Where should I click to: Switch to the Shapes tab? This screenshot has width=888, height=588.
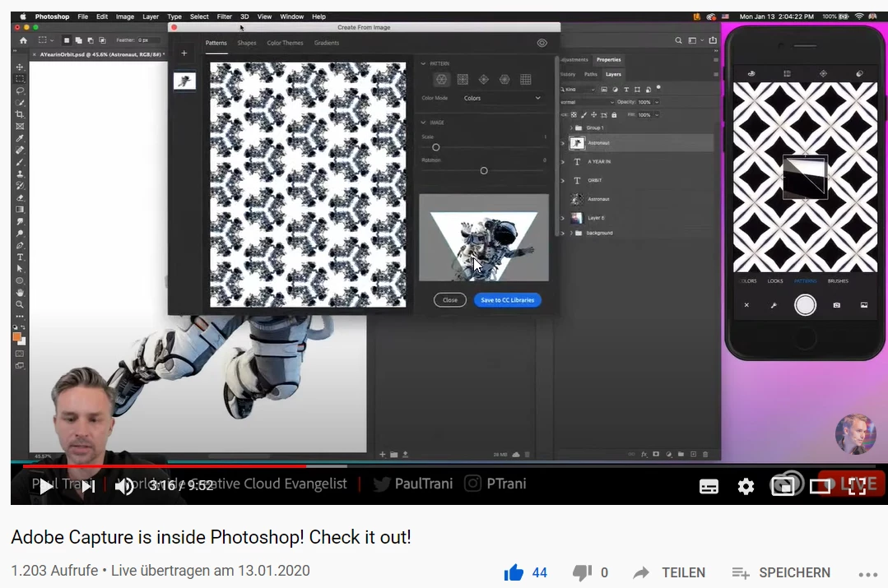pyautogui.click(x=247, y=43)
